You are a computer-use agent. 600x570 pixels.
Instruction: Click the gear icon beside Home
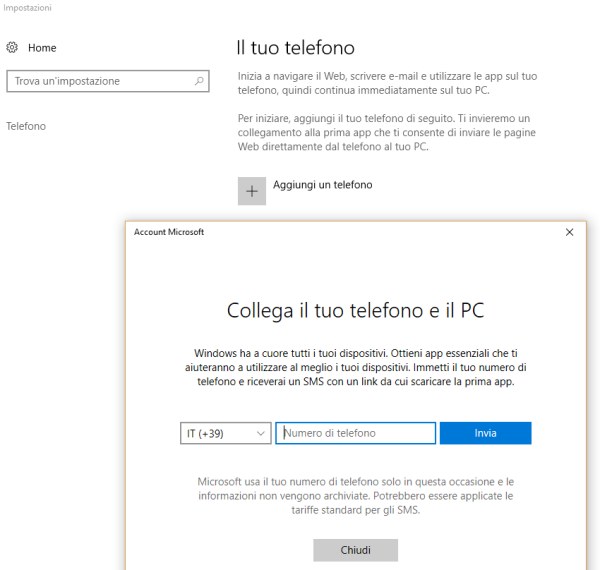[x=12, y=47]
